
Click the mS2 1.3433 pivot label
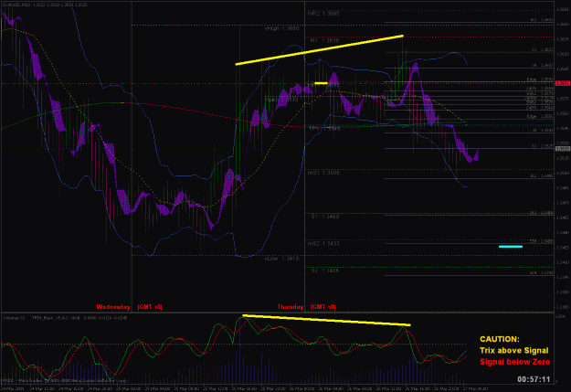323,243
